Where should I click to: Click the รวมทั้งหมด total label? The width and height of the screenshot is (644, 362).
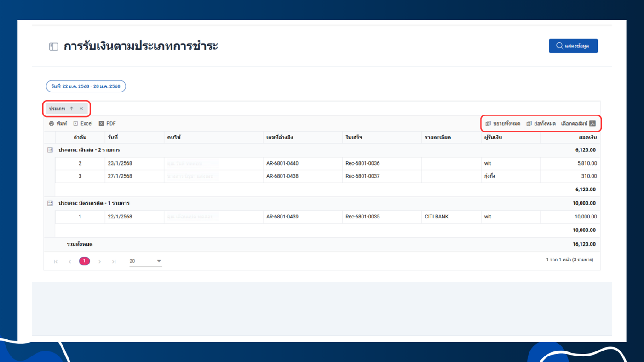80,244
